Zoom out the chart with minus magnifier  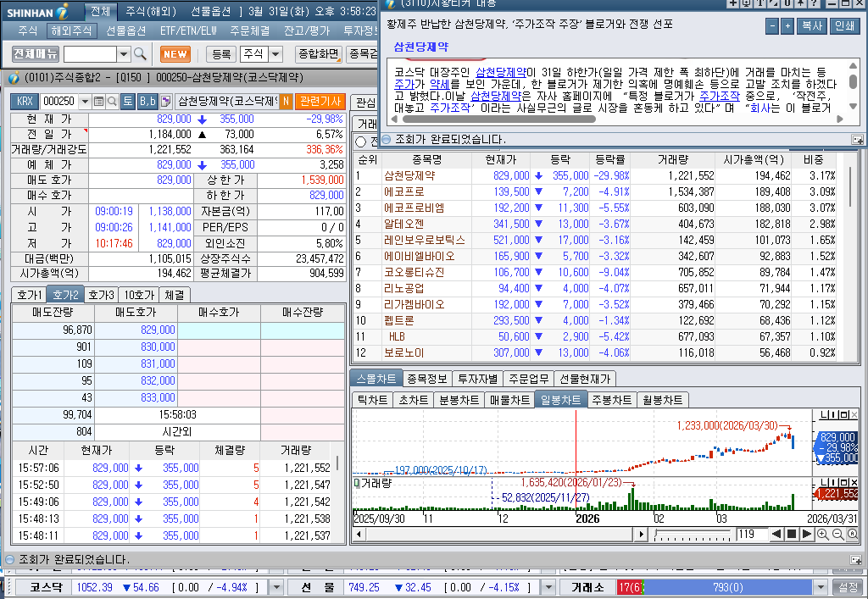pos(837,534)
